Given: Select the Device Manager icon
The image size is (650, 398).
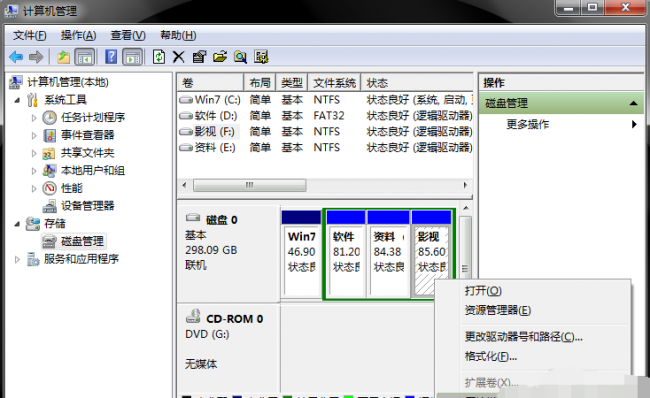Looking at the screenshot, I should [49, 206].
